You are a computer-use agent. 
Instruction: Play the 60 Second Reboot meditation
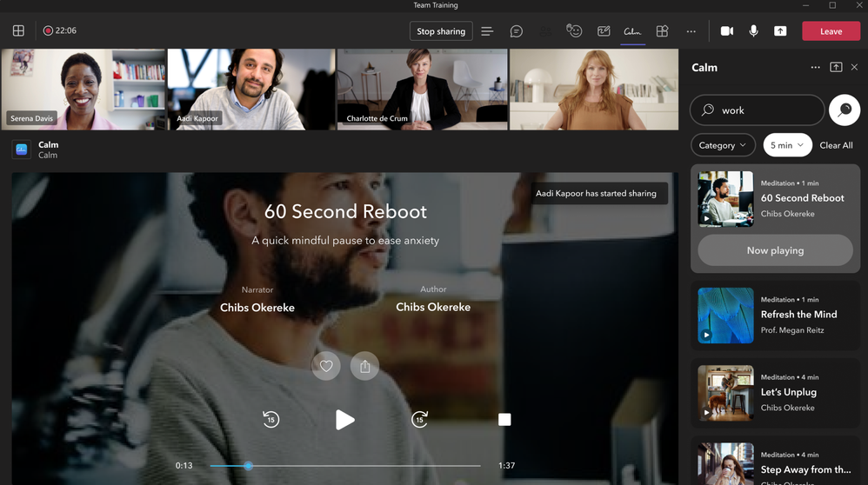[x=344, y=420]
